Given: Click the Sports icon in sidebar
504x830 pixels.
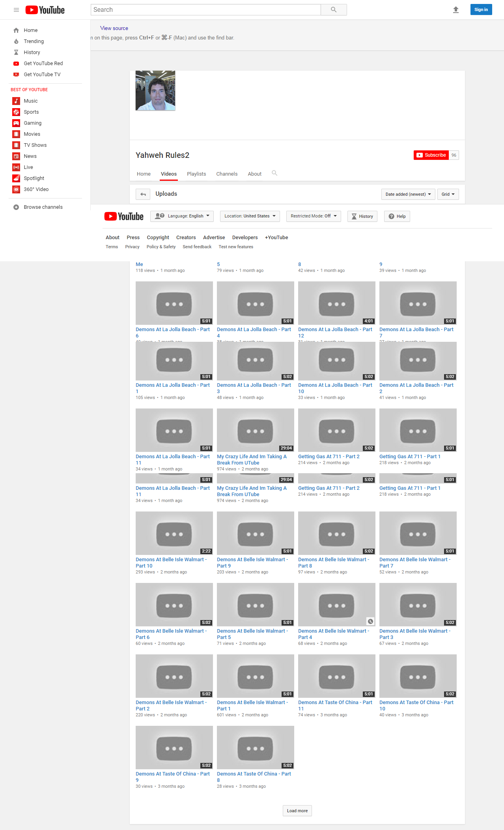Looking at the screenshot, I should point(16,112).
